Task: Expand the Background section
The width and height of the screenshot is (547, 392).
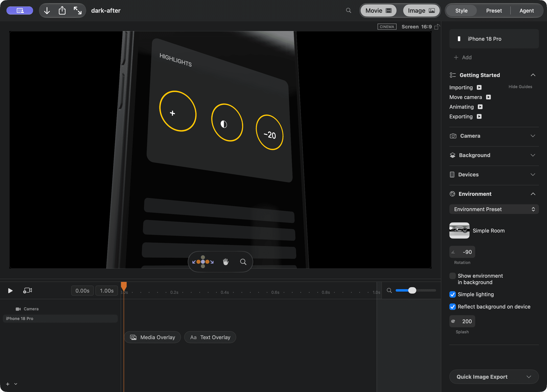Action: 494,155
